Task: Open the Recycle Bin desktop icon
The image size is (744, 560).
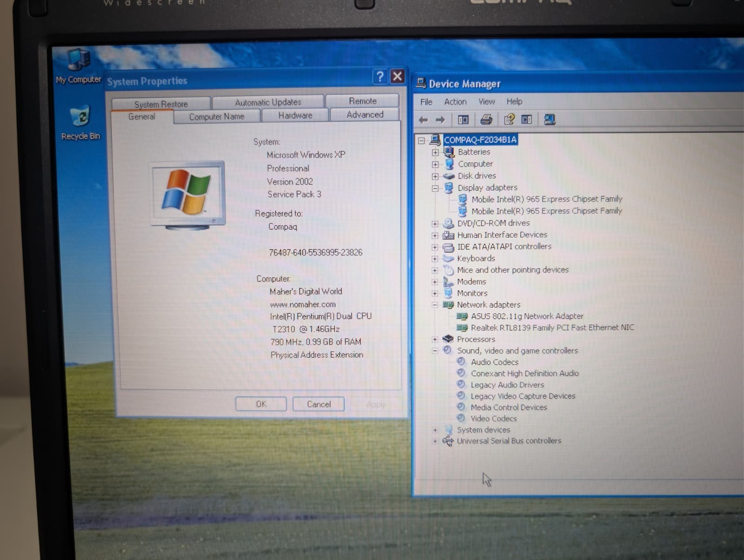Action: coord(80,123)
